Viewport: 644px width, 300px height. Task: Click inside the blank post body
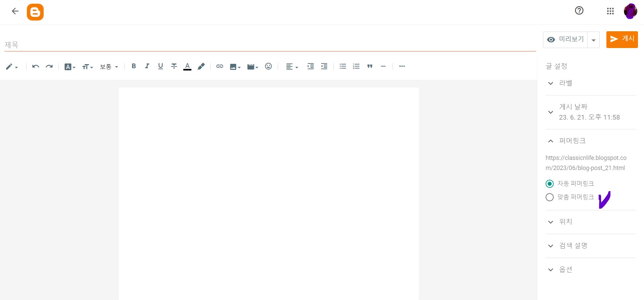[x=269, y=194]
